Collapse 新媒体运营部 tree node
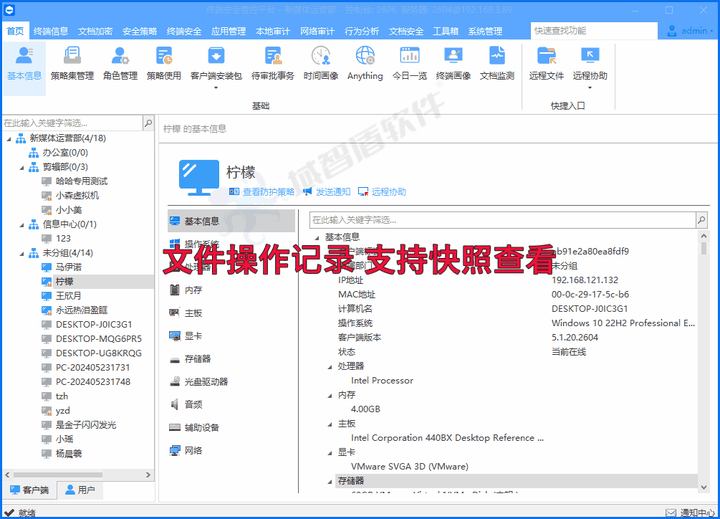This screenshot has width=720, height=519. [9, 138]
